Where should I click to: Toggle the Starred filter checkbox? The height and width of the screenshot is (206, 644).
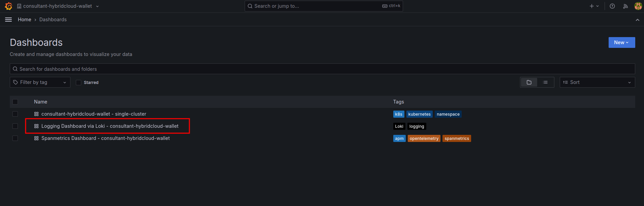tap(79, 83)
